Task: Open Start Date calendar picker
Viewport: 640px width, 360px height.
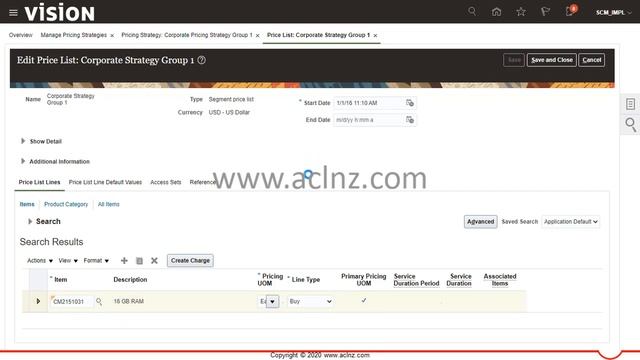Action: point(410,103)
